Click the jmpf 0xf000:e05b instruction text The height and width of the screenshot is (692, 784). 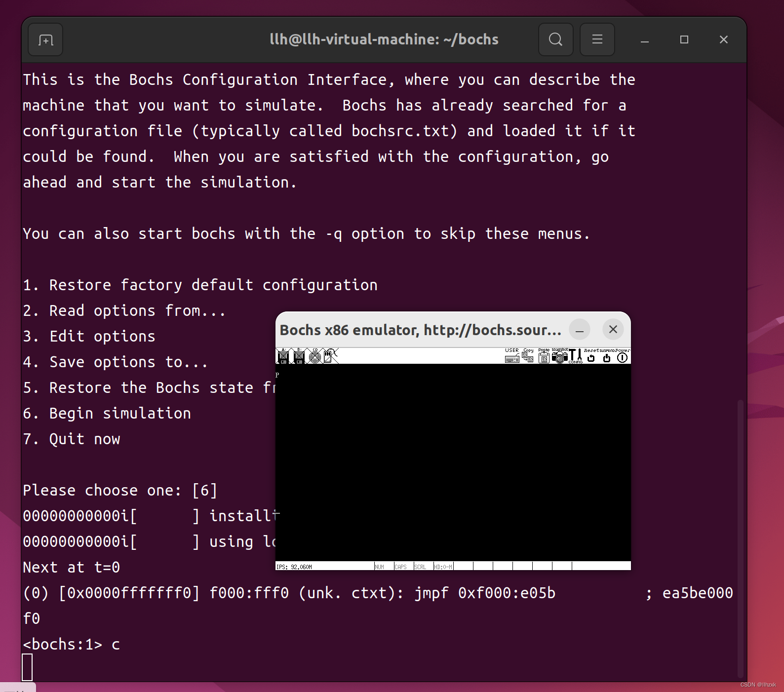[485, 593]
